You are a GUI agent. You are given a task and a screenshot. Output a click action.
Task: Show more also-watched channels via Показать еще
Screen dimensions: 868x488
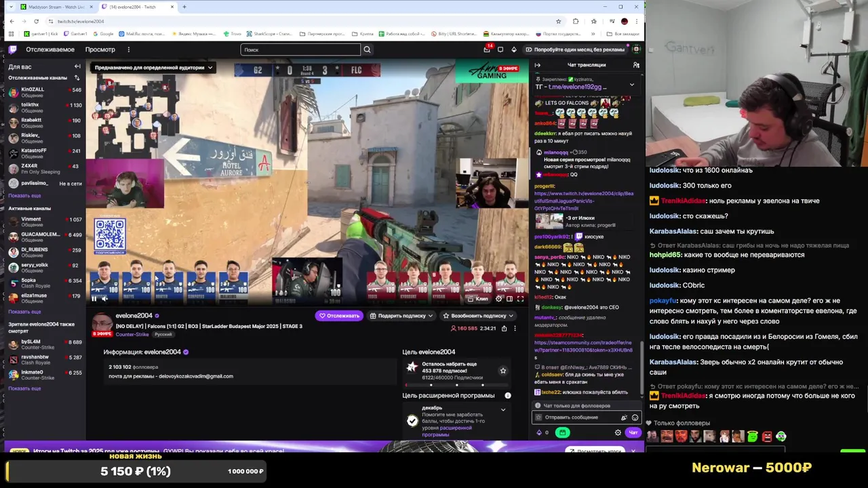24,388
